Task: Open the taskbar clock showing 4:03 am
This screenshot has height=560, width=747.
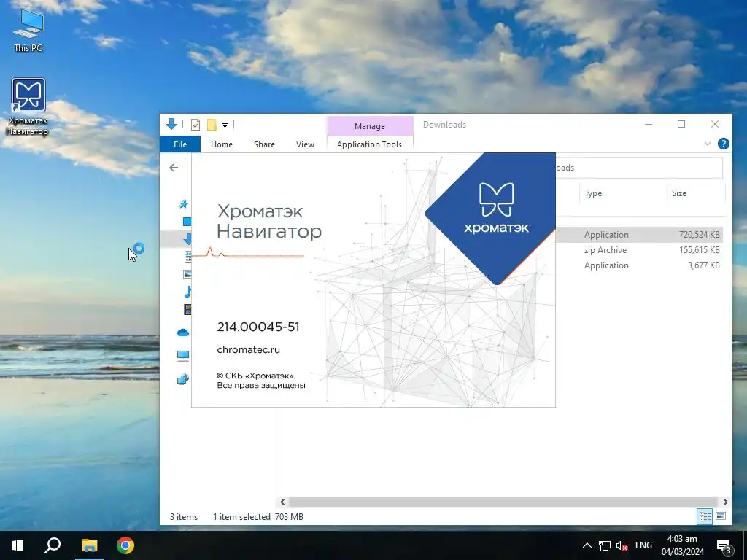Action: coord(682,545)
